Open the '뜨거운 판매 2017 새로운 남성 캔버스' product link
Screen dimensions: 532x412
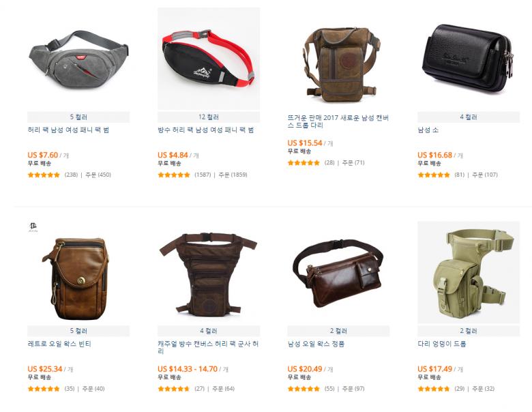click(338, 121)
